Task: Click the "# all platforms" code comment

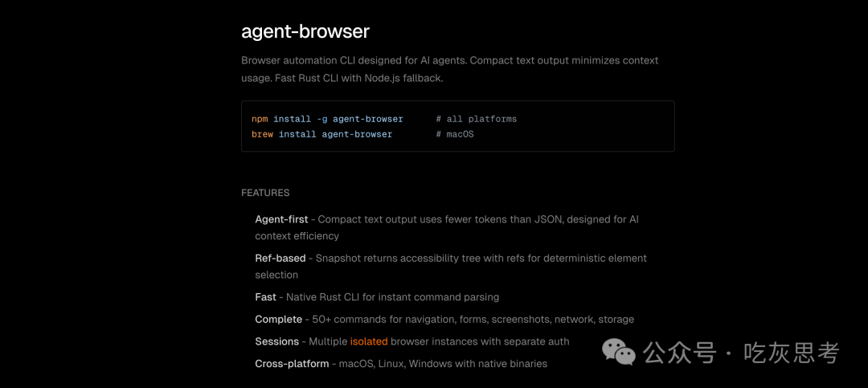Action: coord(477,119)
